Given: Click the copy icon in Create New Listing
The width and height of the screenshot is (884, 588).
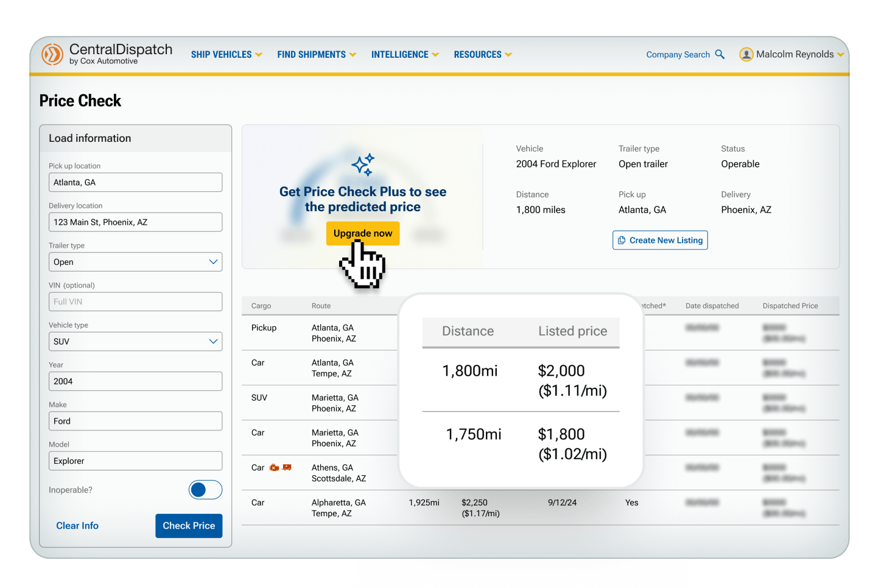Looking at the screenshot, I should (622, 240).
